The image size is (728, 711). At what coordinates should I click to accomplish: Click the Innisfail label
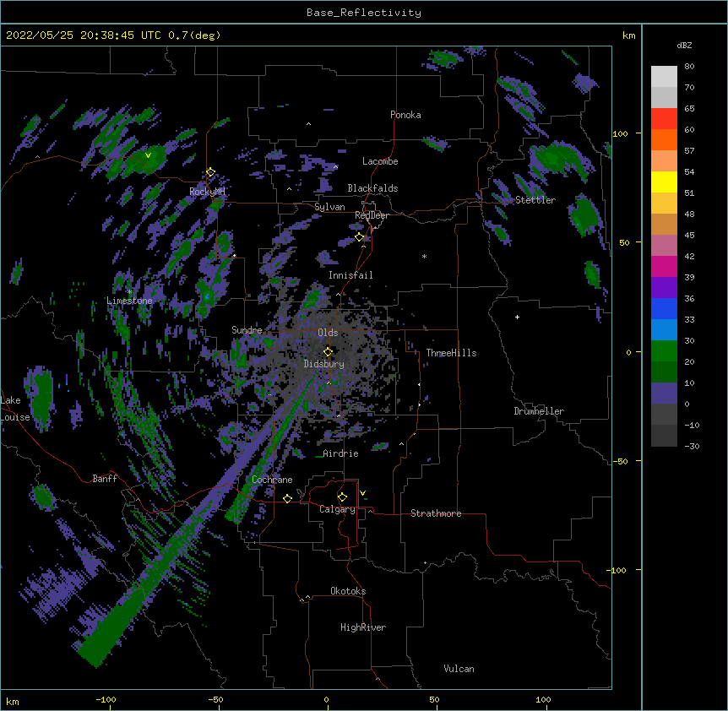[x=350, y=275]
